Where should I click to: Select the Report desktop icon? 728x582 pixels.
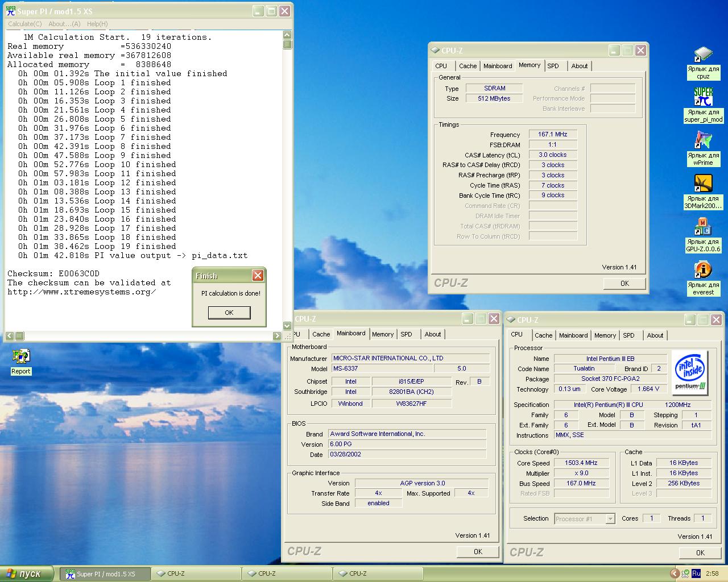point(21,361)
